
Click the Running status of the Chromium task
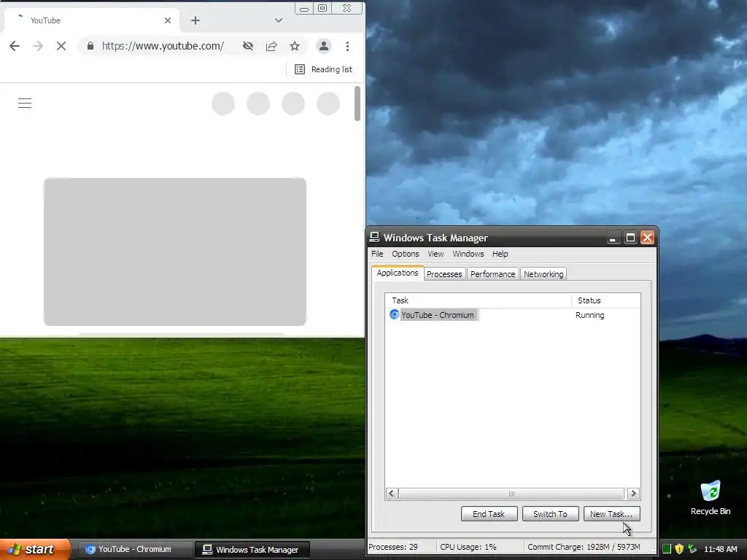pyautogui.click(x=589, y=315)
